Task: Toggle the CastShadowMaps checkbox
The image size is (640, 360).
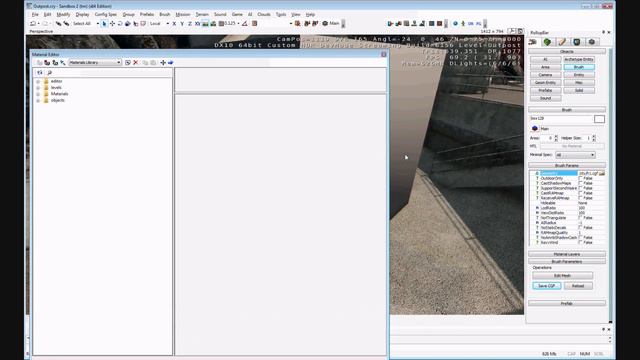Action: tap(580, 183)
